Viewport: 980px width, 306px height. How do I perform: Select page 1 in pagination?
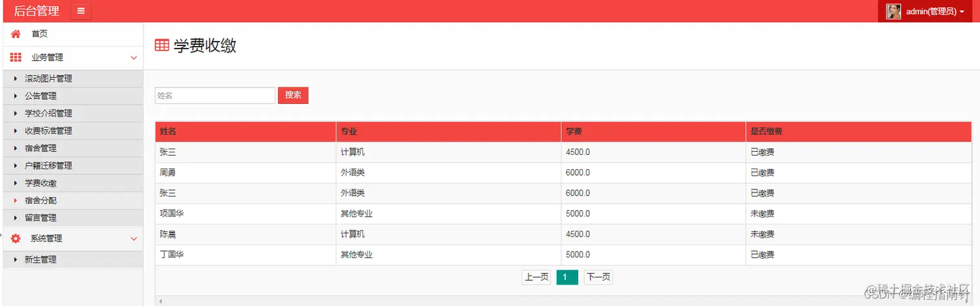pyautogui.click(x=567, y=277)
